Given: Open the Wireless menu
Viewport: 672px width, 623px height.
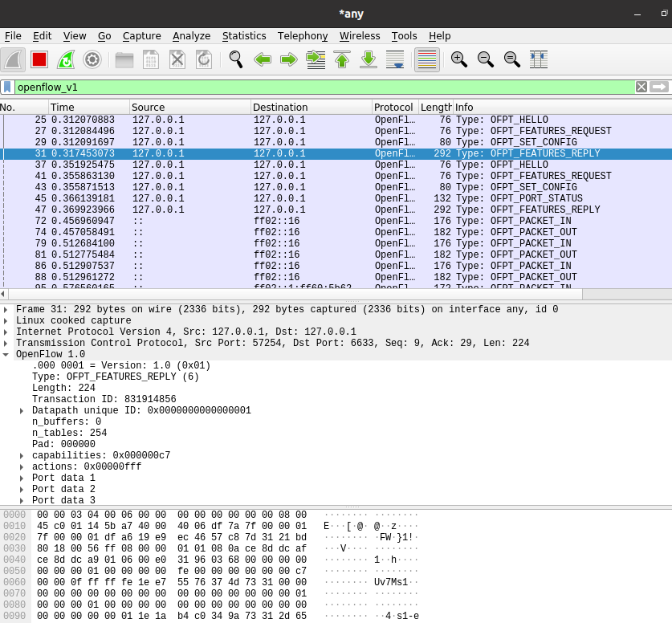Looking at the screenshot, I should 360,36.
